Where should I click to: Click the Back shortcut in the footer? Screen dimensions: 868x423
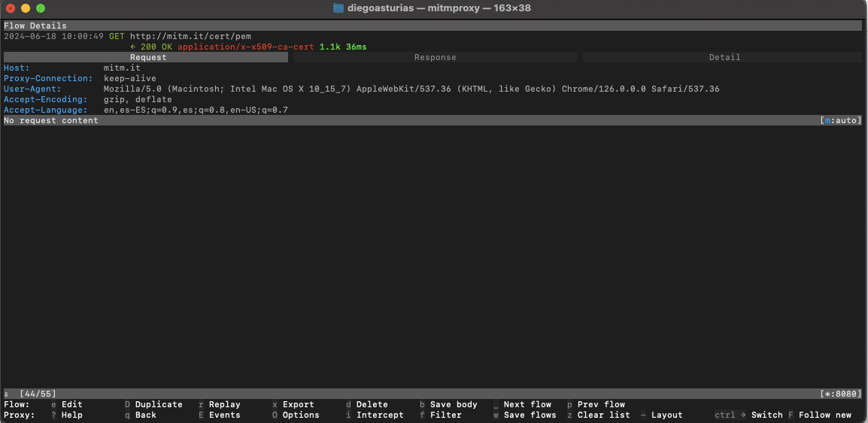pyautogui.click(x=141, y=415)
